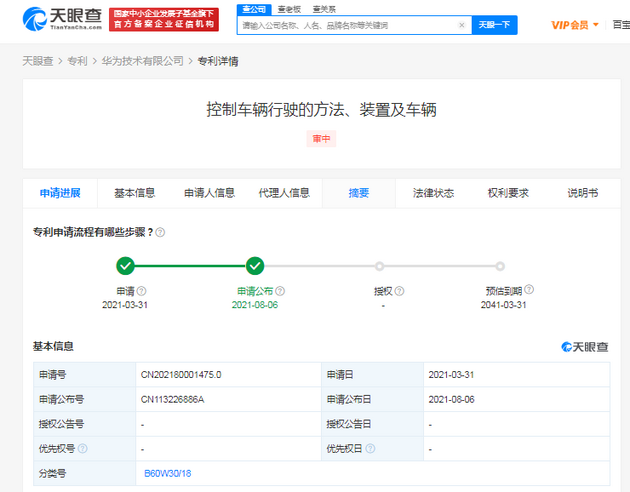This screenshot has width=630, height=492.
Task: Click the 预估到期 step circle marker
Action: click(500, 266)
